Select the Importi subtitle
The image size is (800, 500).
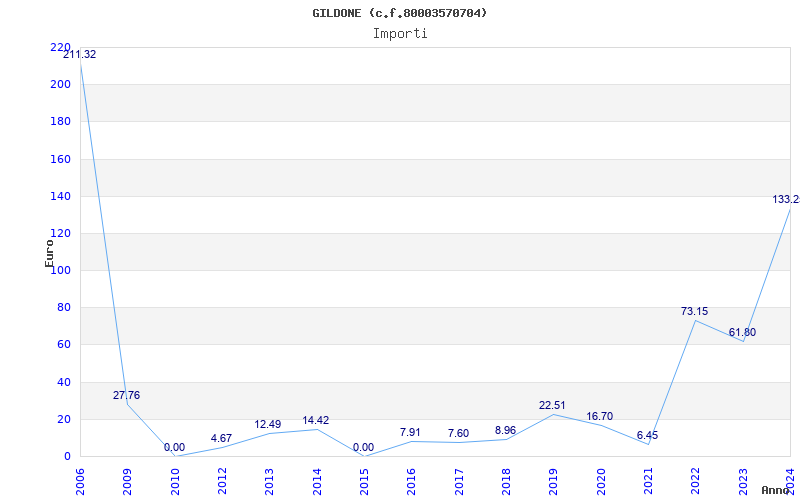[x=400, y=34]
